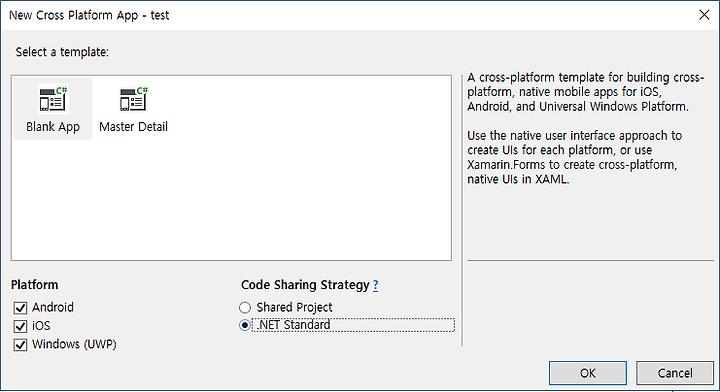Cancel the new cross platform app dialog
Screen dimensions: 720x392
pyautogui.click(x=675, y=373)
